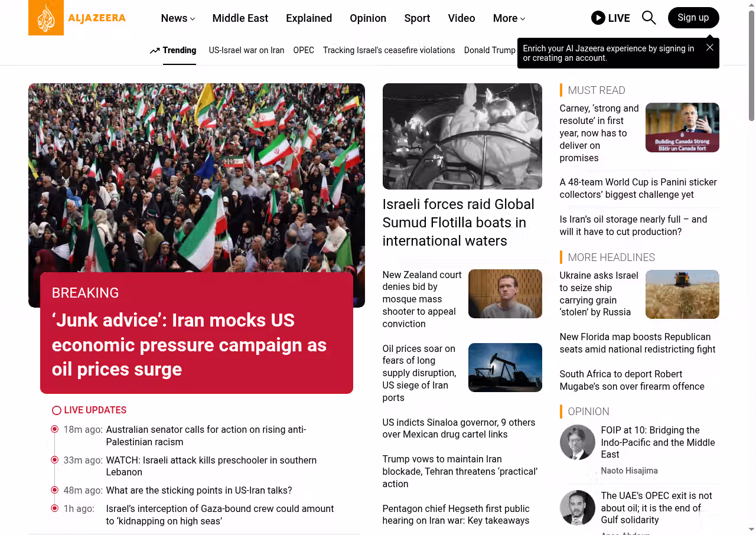Image resolution: width=756 pixels, height=535 pixels.
Task: Open the search magnifier icon
Action: [x=649, y=18]
